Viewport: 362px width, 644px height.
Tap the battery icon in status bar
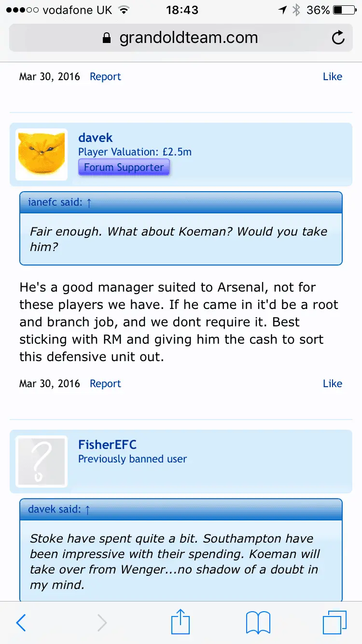click(344, 10)
